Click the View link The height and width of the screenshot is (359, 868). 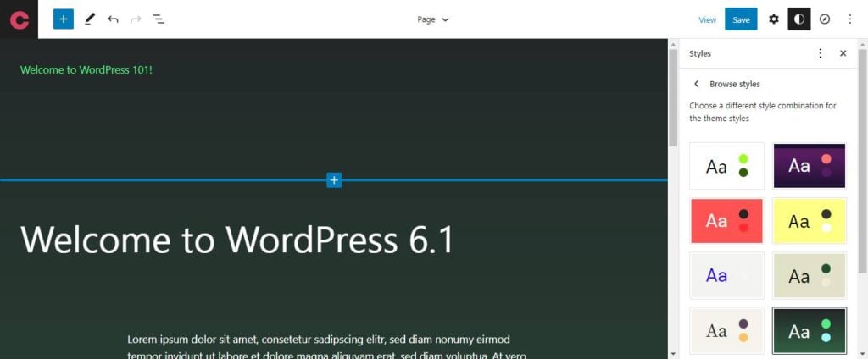coord(708,20)
